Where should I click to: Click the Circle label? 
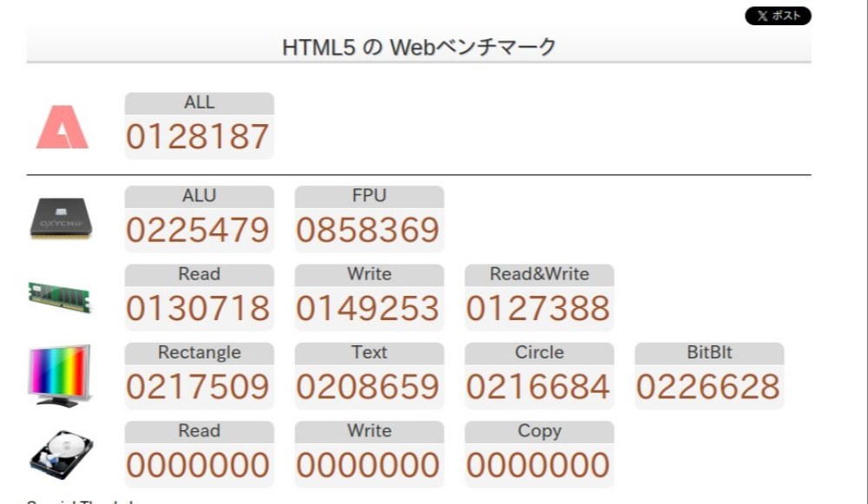539,353
